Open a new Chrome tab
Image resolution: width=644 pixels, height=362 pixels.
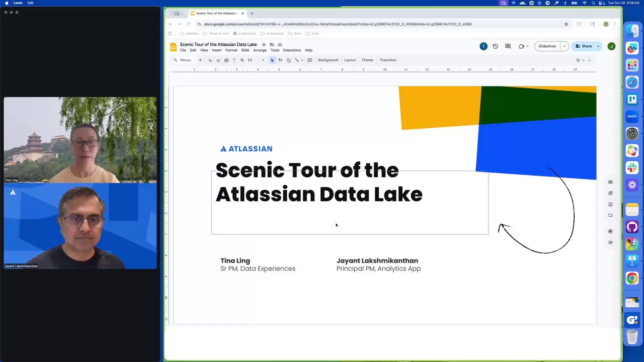(x=252, y=14)
